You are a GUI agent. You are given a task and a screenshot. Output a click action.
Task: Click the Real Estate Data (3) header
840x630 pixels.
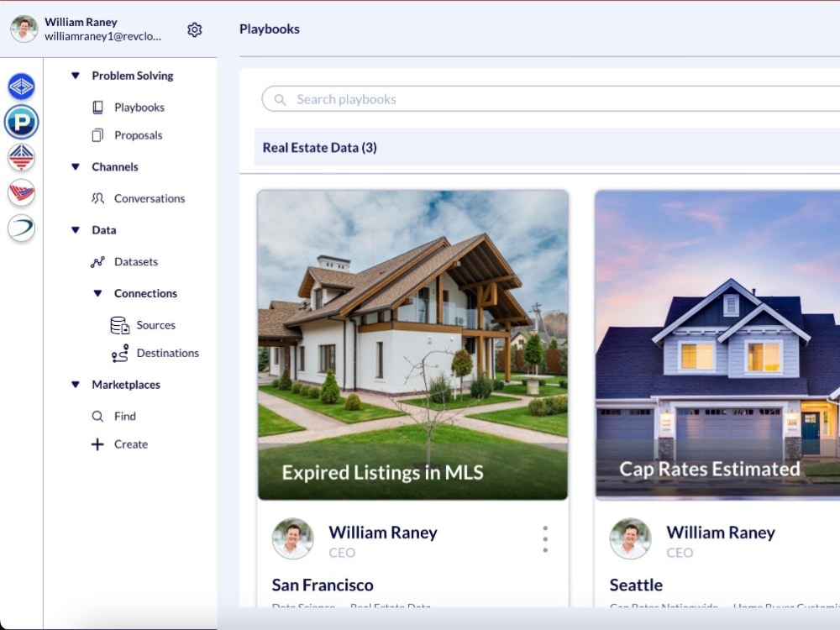[320, 147]
